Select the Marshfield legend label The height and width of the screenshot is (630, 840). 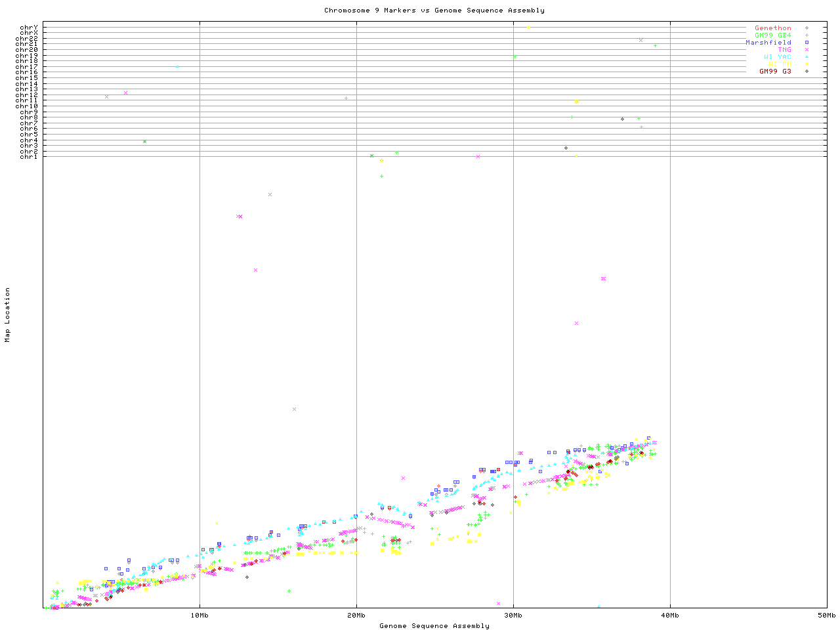pos(768,43)
